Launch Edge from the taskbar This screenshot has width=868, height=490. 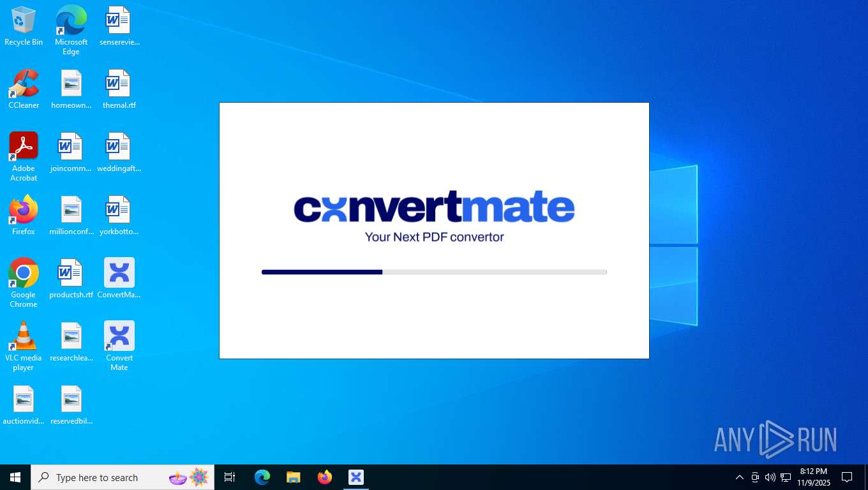pyautogui.click(x=262, y=477)
